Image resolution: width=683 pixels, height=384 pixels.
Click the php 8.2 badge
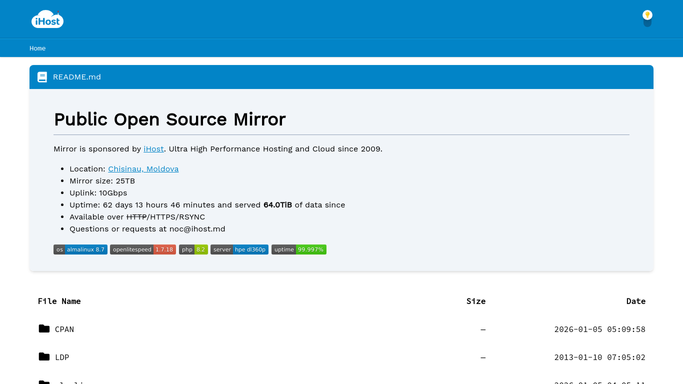(193, 249)
